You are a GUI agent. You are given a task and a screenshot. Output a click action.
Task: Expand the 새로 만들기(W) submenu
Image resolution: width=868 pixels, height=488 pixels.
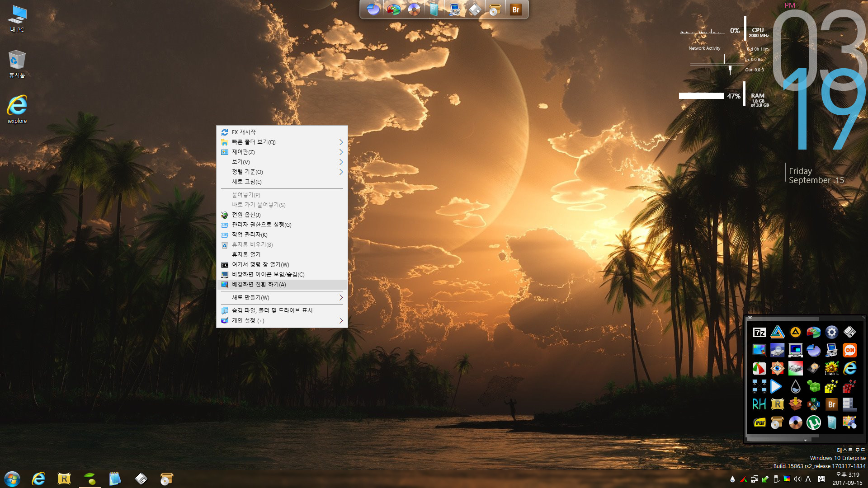(x=282, y=297)
